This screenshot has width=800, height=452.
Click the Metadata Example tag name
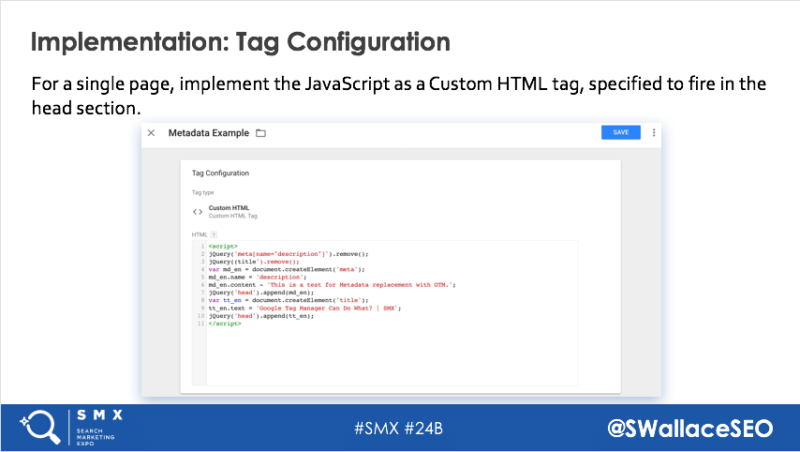tap(209, 133)
